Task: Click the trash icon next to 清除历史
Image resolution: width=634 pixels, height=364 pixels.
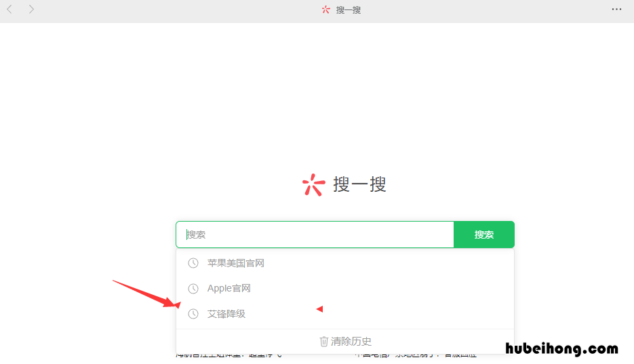Action: coord(324,342)
